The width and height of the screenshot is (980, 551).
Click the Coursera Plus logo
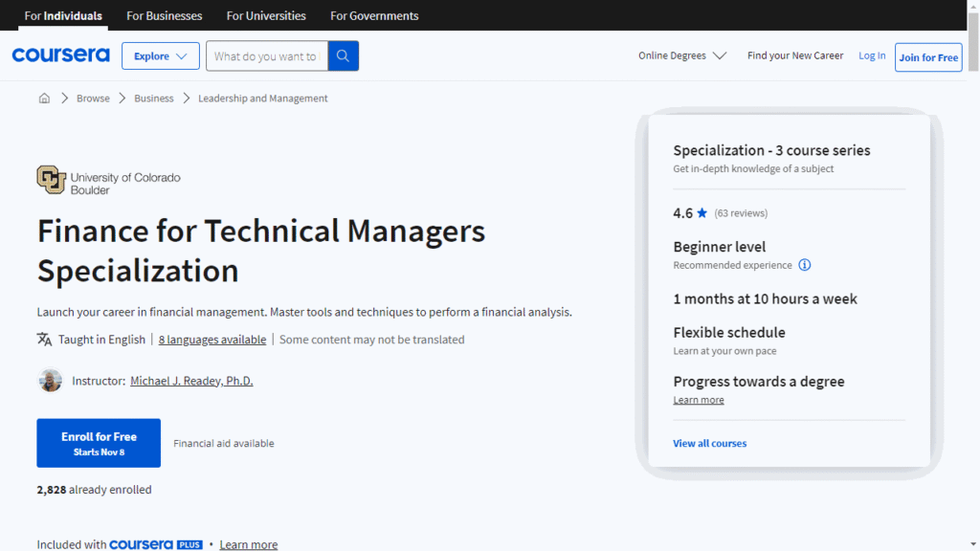[x=156, y=544]
